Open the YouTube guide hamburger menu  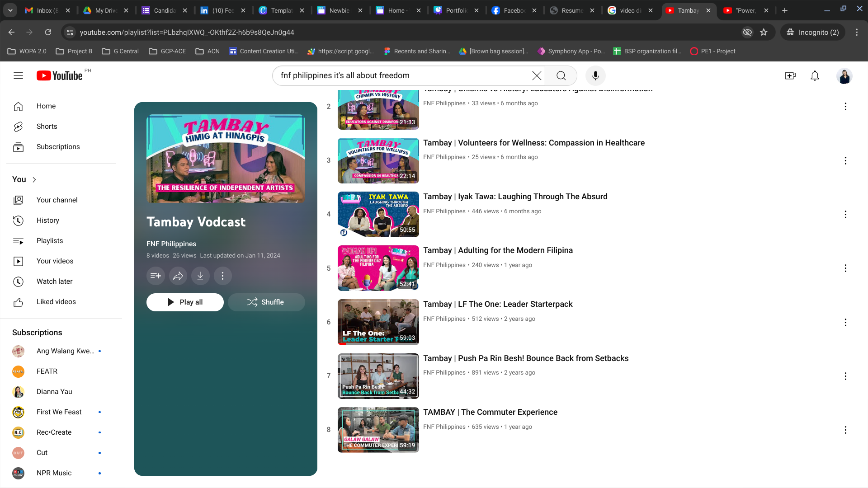click(18, 75)
